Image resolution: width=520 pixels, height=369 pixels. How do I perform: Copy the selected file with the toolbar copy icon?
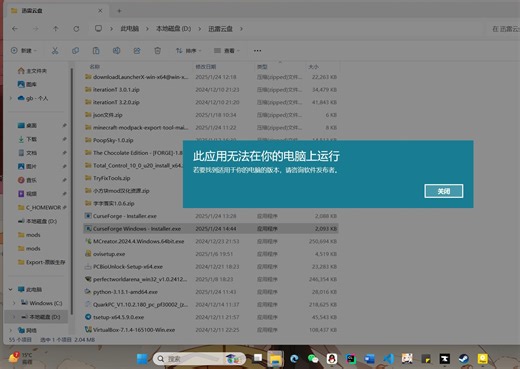coord(75,51)
